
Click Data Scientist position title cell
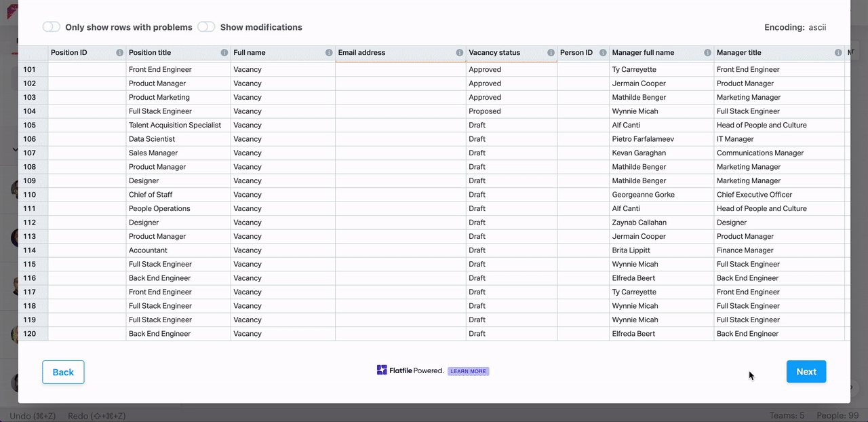click(178, 139)
